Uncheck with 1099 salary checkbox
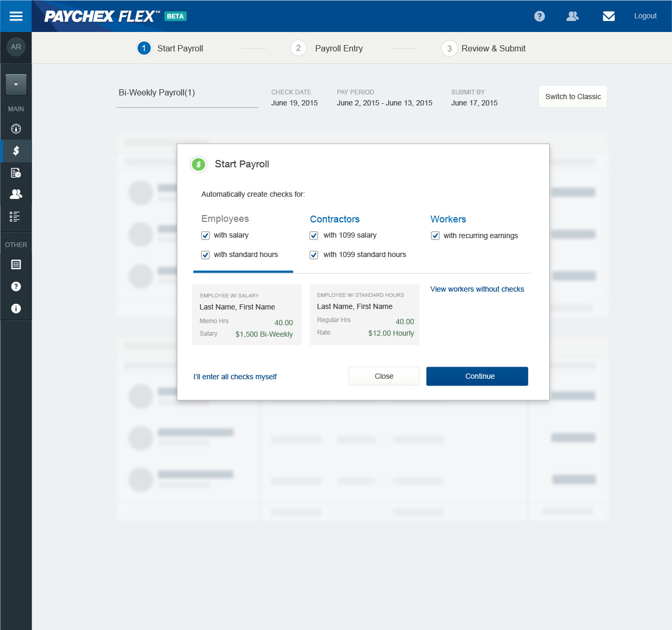Screen dimensions: 672x630 coord(314,236)
